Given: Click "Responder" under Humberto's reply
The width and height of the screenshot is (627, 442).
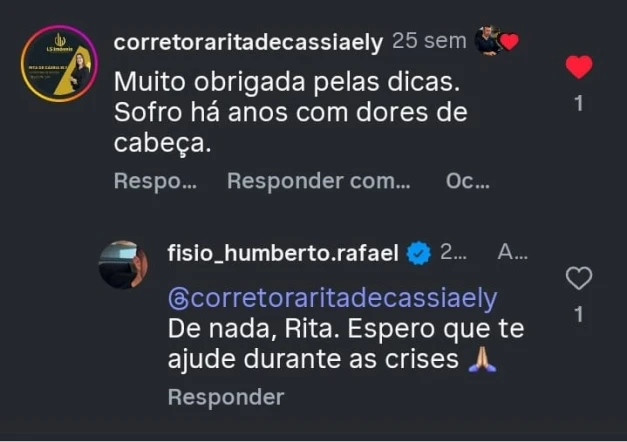Looking at the screenshot, I should 225,397.
